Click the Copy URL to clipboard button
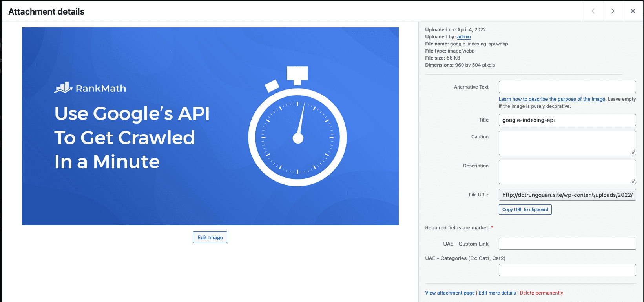Viewport: 644px width, 302px height. point(525,209)
